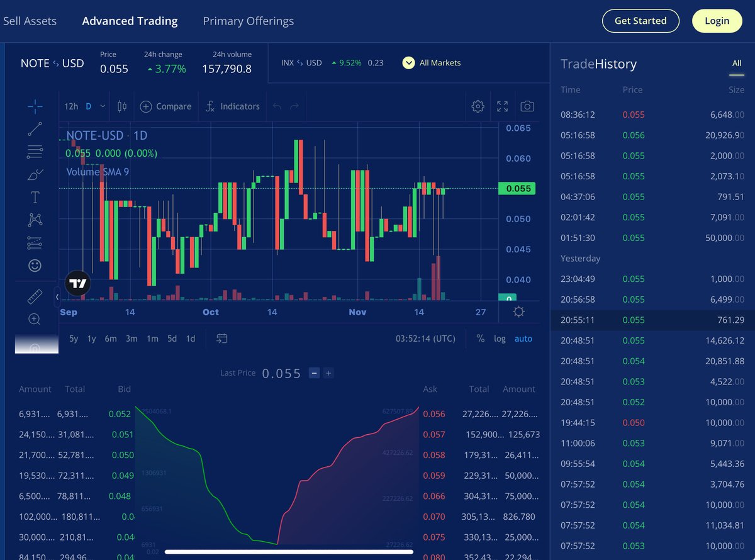Select the 0.056 ask row
755x560 pixels.
click(481, 414)
